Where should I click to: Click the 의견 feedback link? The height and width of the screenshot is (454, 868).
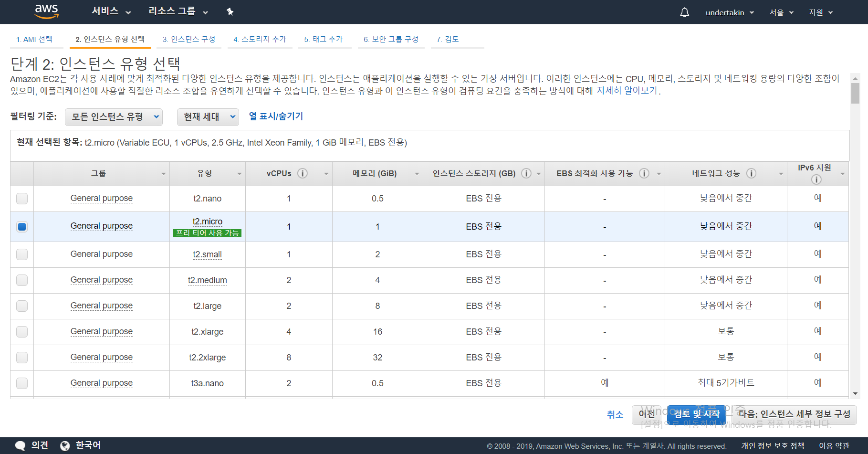point(40,445)
